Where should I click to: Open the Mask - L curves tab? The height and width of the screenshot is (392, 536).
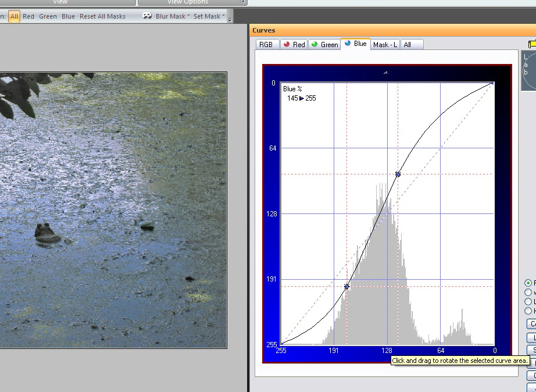coord(385,44)
